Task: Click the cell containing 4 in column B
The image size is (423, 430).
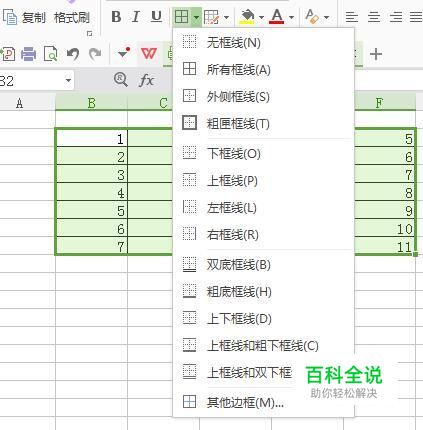Action: click(x=91, y=192)
